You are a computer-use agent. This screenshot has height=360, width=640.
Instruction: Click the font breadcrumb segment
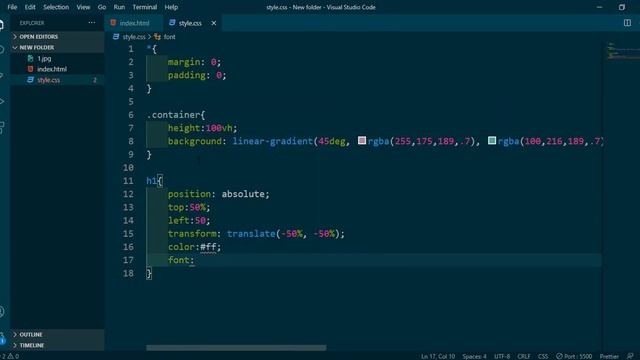(x=169, y=37)
